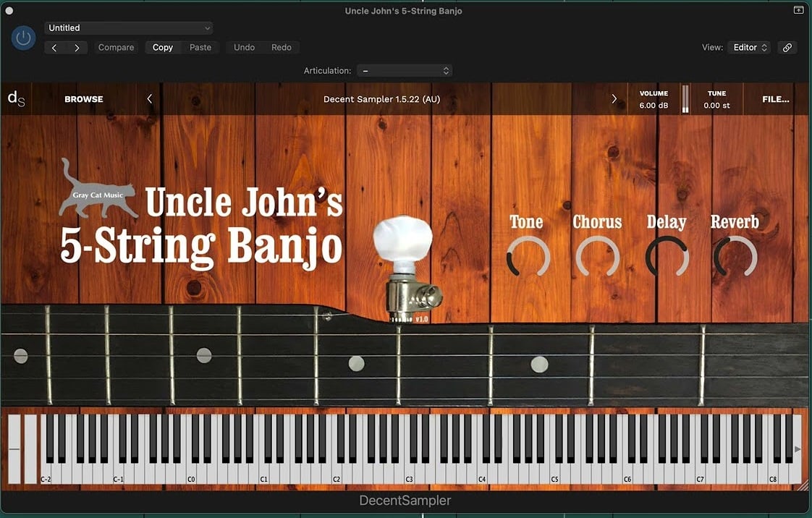Click the Decent Sampler dS logo
Image resolution: width=812 pixels, height=518 pixels.
point(16,98)
